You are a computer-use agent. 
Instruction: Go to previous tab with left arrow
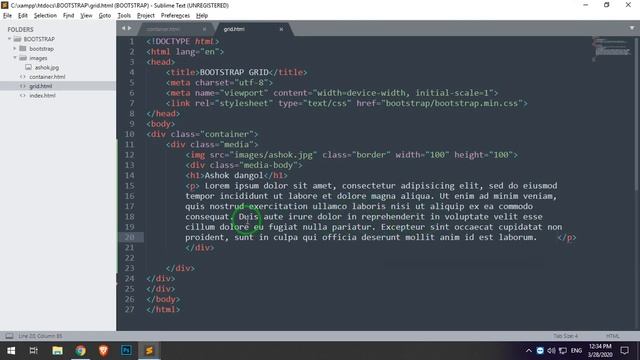click(x=123, y=28)
